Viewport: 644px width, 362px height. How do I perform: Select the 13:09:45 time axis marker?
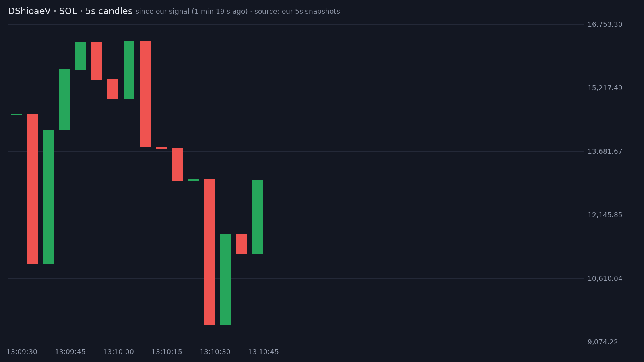[70, 352]
